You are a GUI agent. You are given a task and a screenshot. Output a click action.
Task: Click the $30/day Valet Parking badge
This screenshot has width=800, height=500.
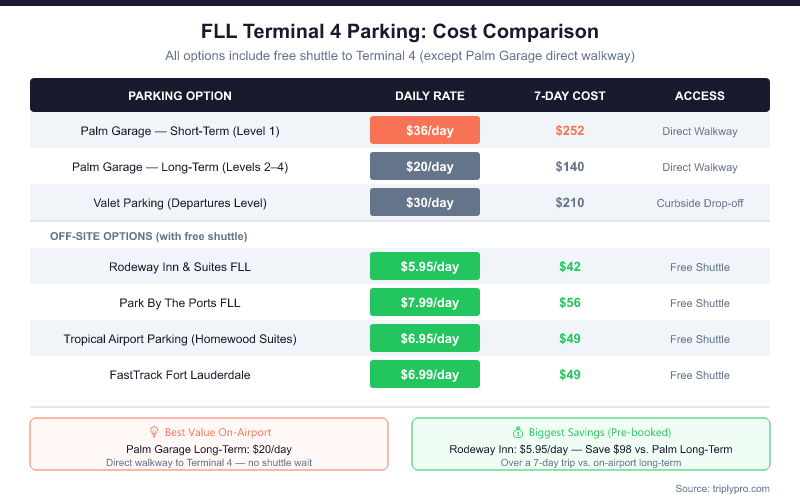pos(425,202)
